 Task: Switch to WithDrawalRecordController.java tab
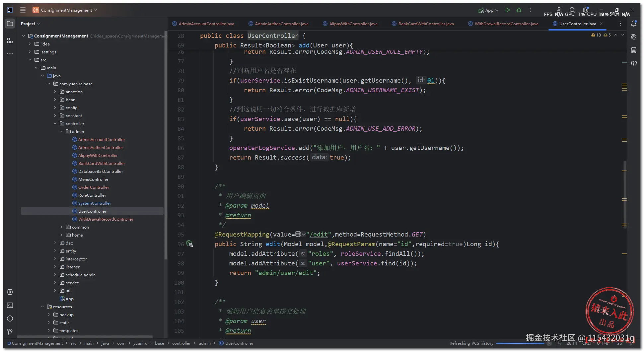click(503, 24)
